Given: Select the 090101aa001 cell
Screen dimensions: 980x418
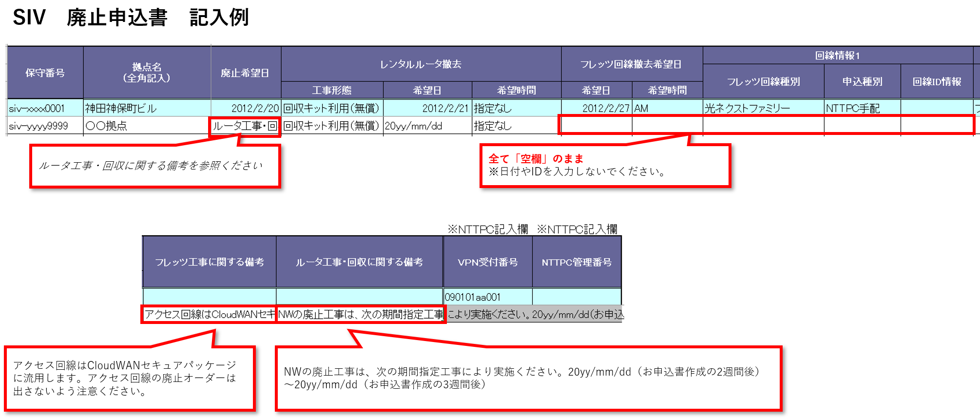Looking at the screenshot, I should pos(488,297).
